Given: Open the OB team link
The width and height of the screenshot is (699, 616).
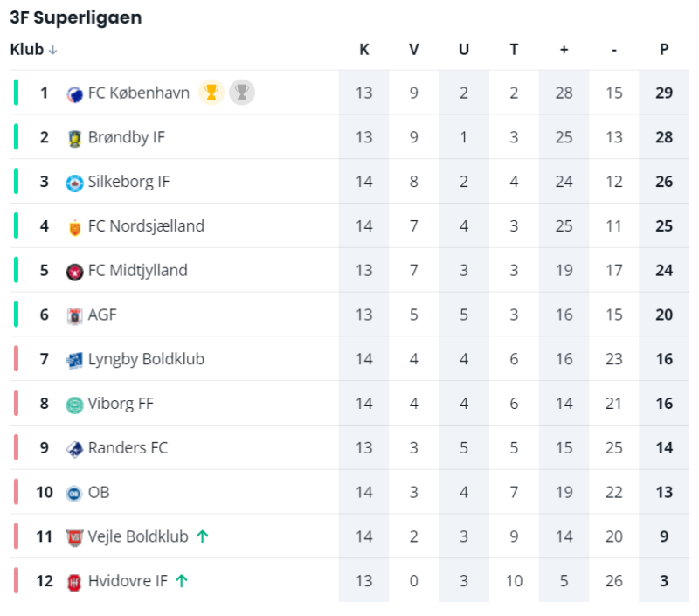Looking at the screenshot, I should coord(99,492).
